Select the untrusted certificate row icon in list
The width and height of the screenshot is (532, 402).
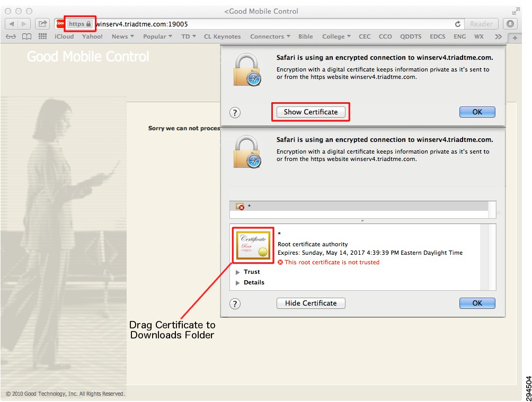pyautogui.click(x=240, y=206)
